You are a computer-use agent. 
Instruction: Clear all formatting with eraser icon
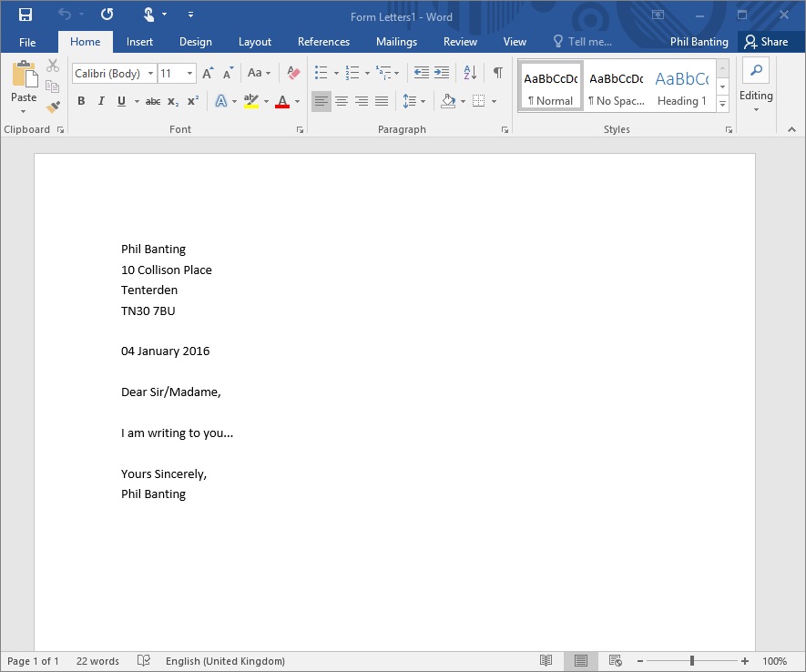[x=293, y=73]
